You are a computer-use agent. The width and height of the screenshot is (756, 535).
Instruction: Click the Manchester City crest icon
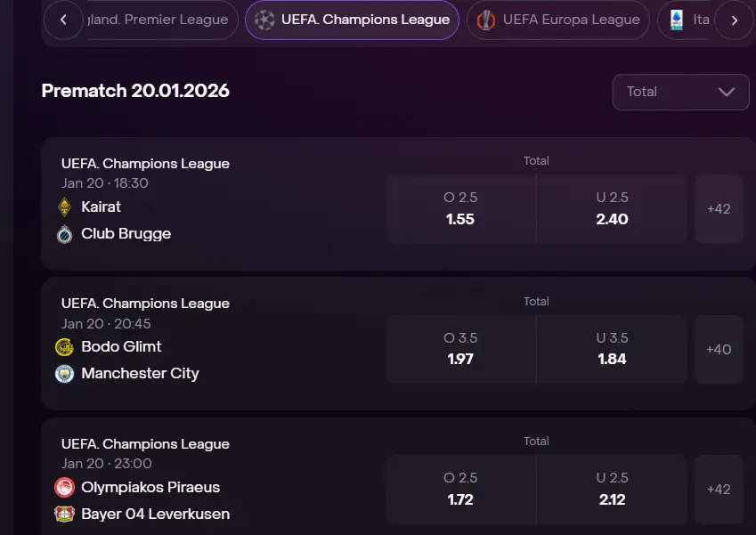[63, 374]
